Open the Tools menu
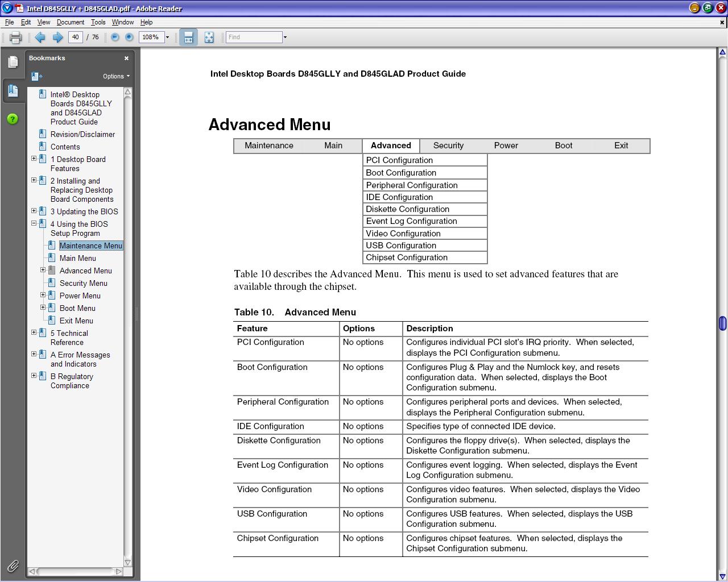This screenshot has width=728, height=582. [x=98, y=22]
